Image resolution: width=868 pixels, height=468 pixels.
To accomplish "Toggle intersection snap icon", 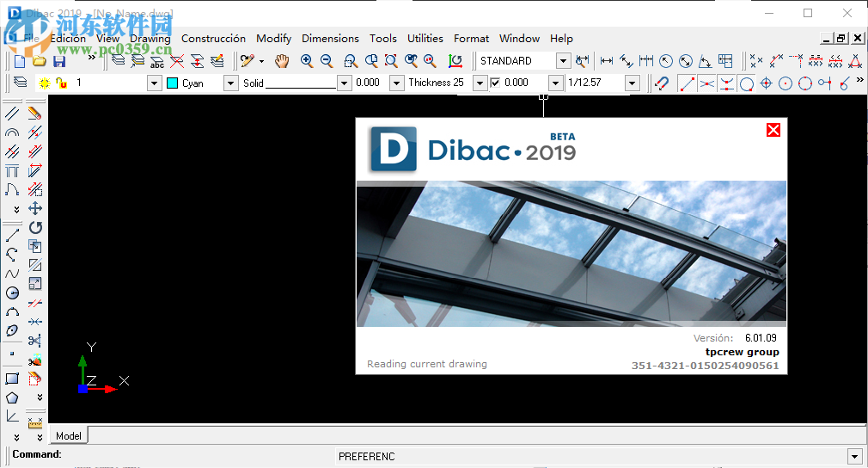I will [706, 83].
